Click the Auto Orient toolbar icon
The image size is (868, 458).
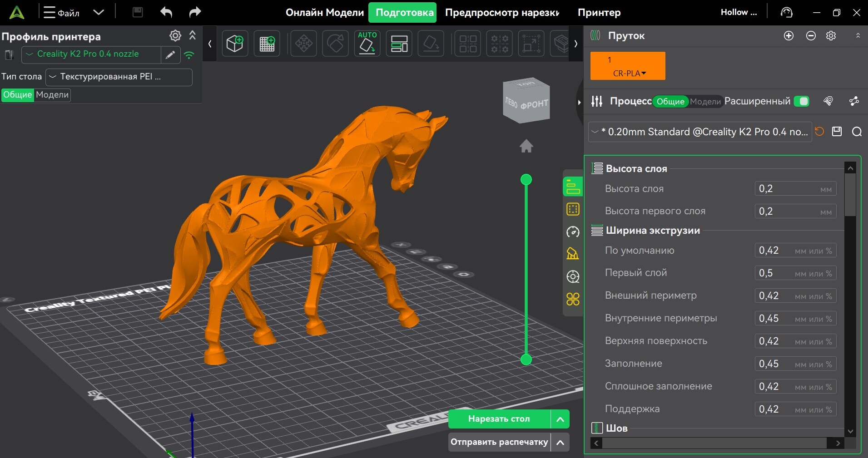click(x=367, y=44)
